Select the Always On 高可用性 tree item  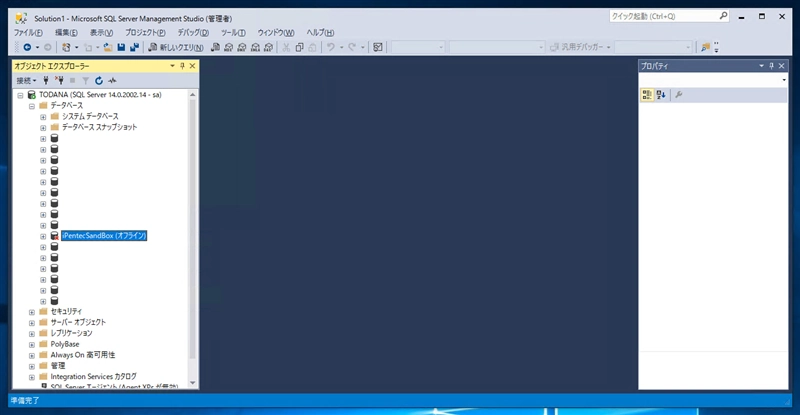point(83,355)
